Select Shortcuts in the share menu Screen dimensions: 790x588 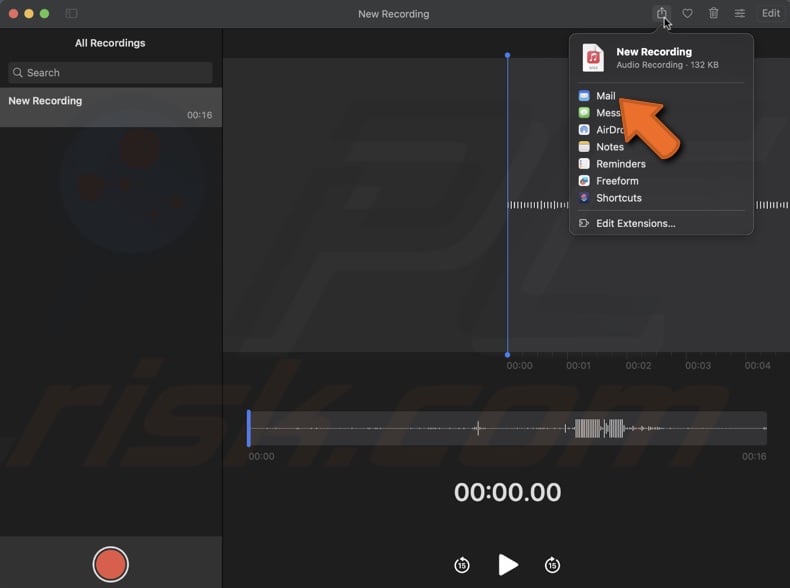(618, 198)
